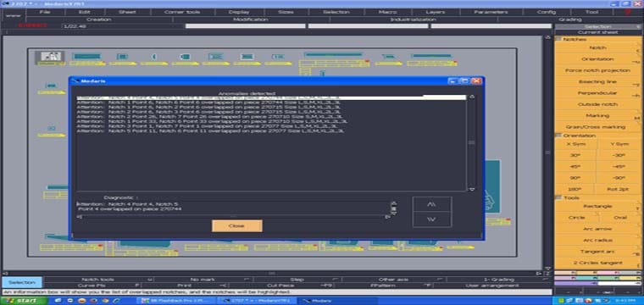Select the Arc arrow tool
The width and height of the screenshot is (644, 305).
[597, 229]
